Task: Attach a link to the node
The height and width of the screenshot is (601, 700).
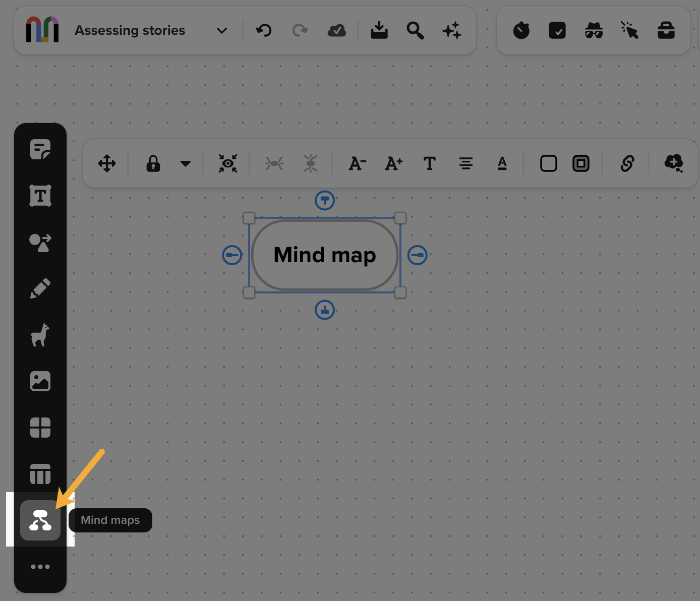Action: 627,163
